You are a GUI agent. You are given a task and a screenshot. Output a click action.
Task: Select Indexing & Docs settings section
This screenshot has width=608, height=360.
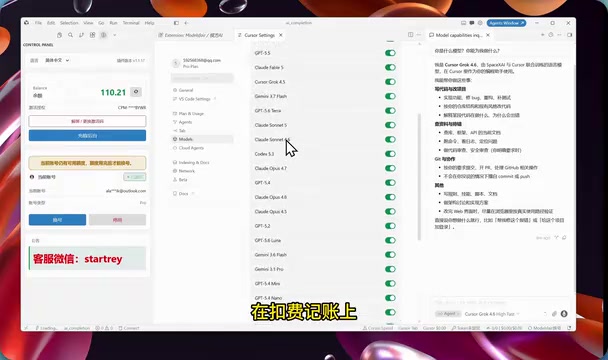click(x=191, y=163)
